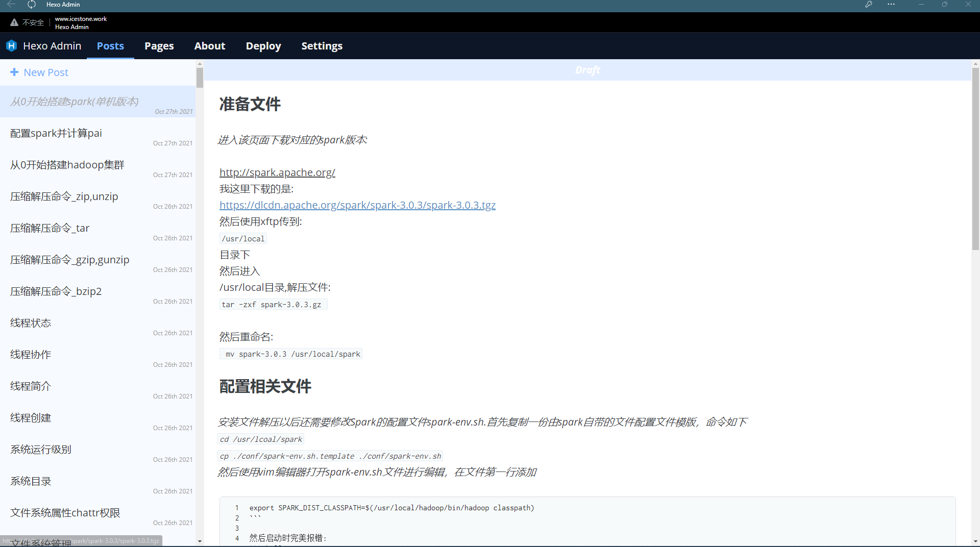Click the post list scroll-up arrow
980x547 pixels.
(x=200, y=64)
